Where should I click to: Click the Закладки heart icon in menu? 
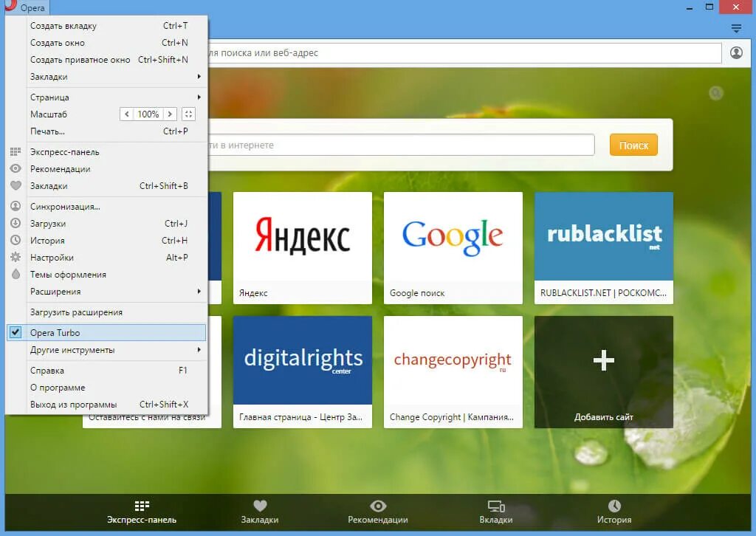pyautogui.click(x=16, y=185)
